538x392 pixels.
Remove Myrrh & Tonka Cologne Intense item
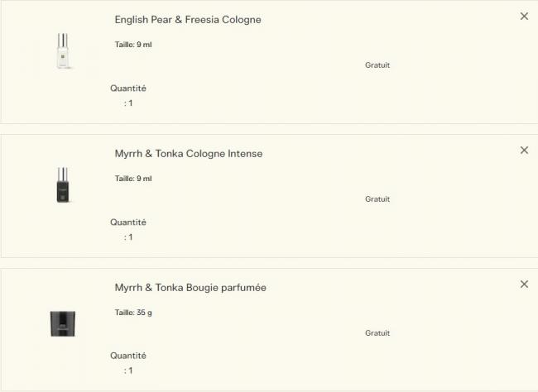[524, 151]
